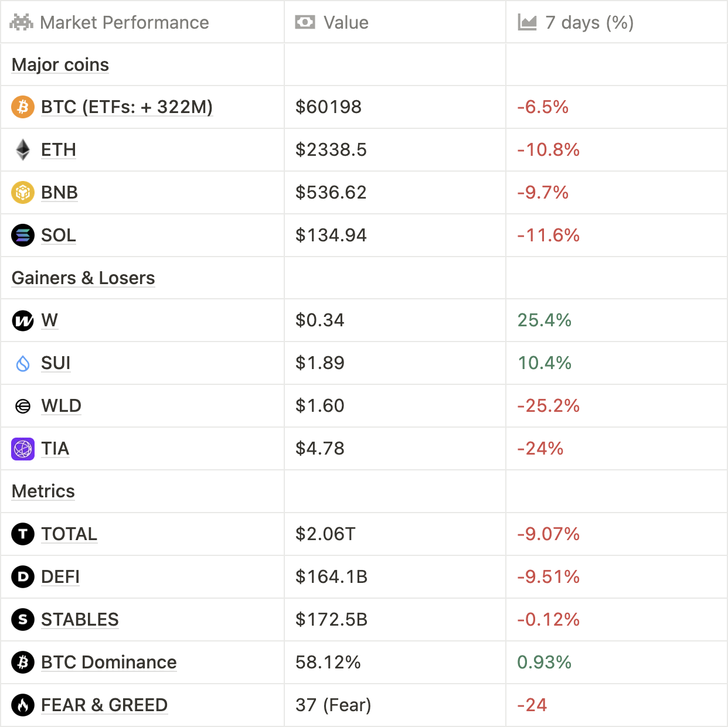The width and height of the screenshot is (728, 727).
Task: Click the orange Bitcoin icon beside BTC
Action: coord(23,107)
